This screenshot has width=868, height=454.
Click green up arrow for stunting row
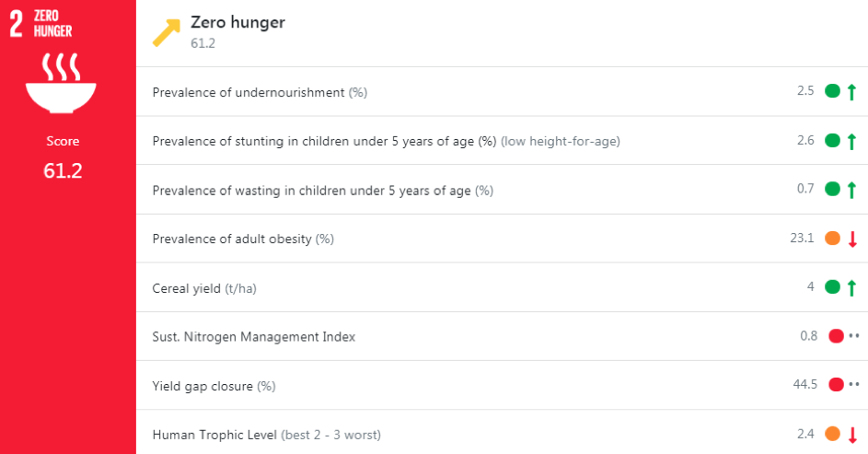(852, 141)
